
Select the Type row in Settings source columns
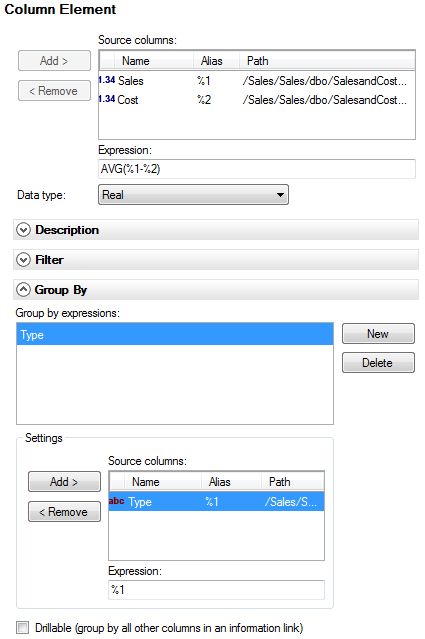click(x=216, y=501)
